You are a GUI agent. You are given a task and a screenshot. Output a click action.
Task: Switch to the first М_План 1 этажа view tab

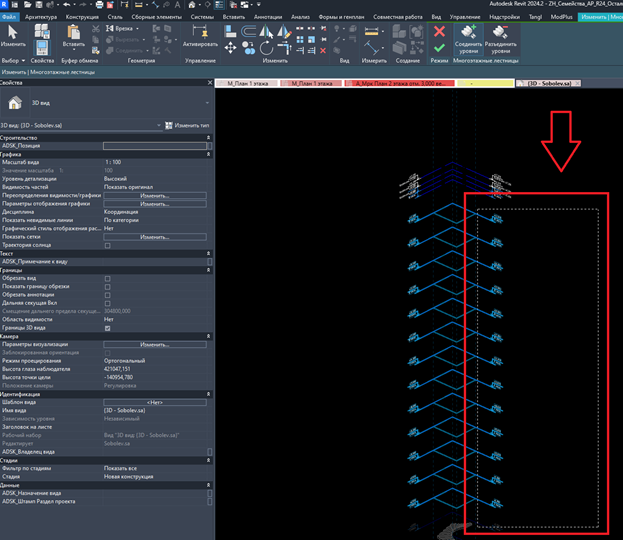(247, 83)
